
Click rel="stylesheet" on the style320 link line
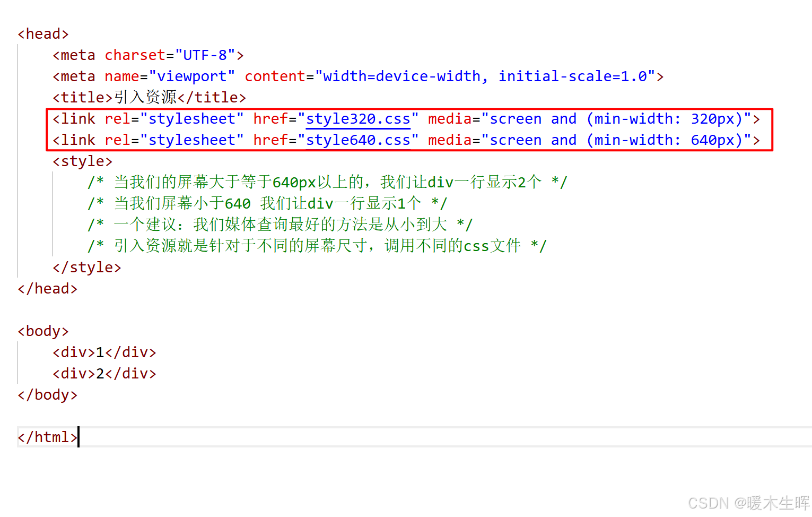[x=174, y=119]
